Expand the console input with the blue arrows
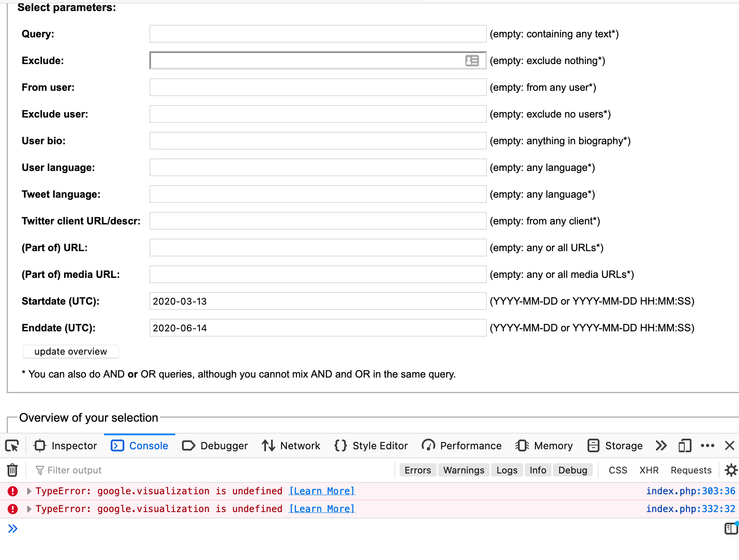Viewport: 739px width, 560px height. [13, 529]
